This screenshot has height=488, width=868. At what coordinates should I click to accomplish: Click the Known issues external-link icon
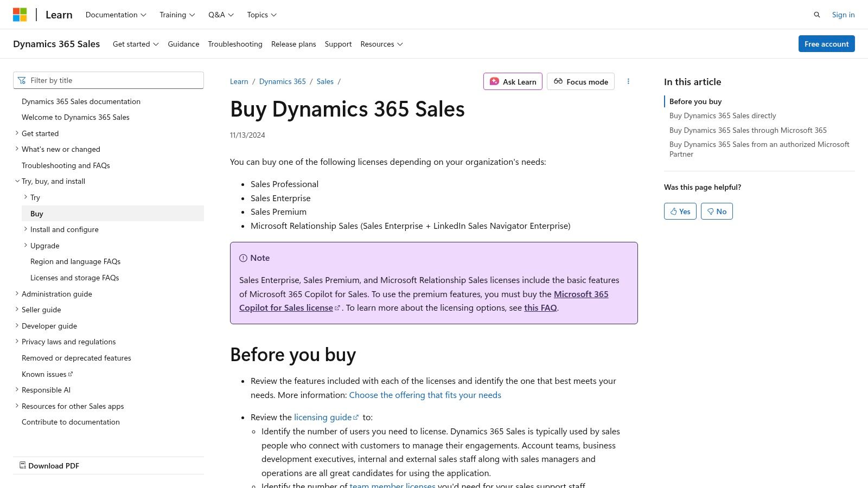[x=70, y=374]
